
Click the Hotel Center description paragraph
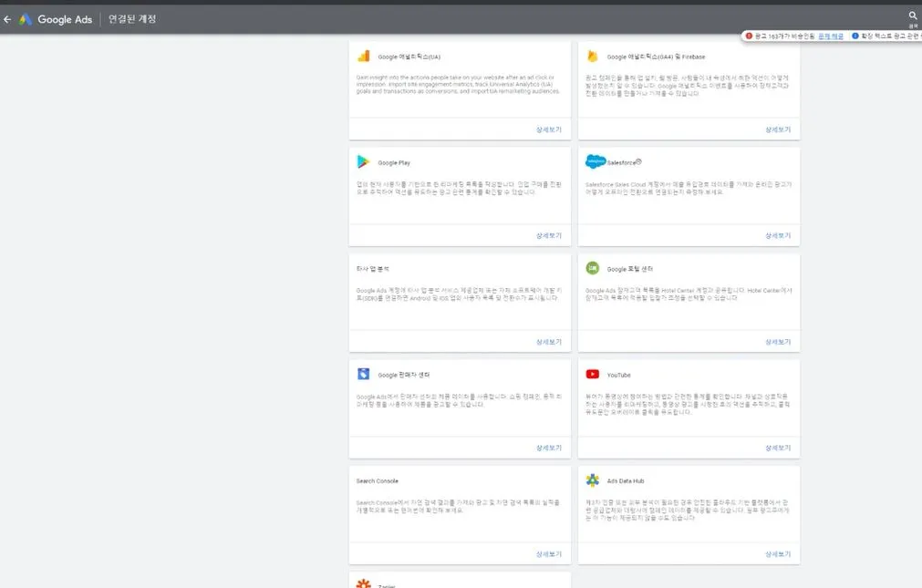(689, 294)
